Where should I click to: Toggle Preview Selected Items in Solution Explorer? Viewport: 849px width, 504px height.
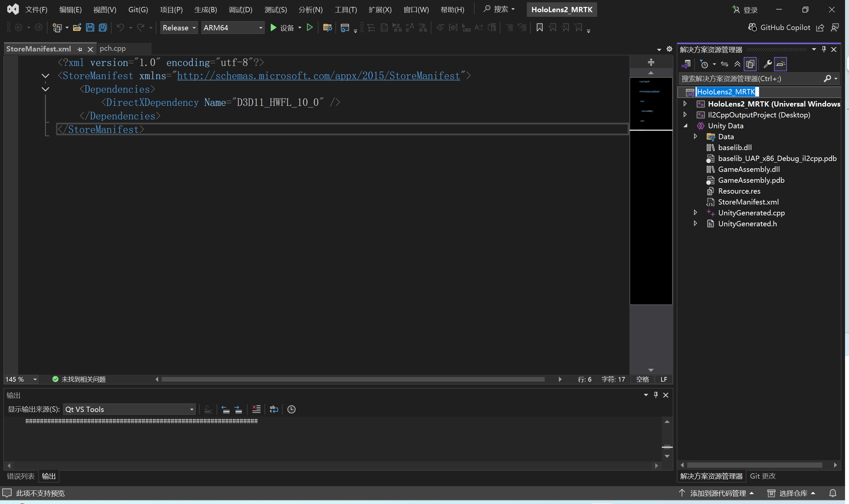pos(781,64)
